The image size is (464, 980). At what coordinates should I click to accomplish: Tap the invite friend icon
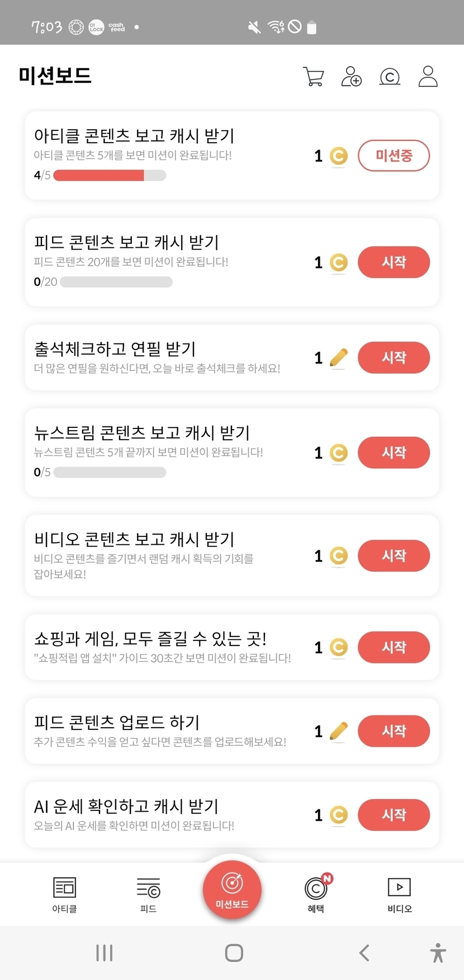tap(351, 77)
